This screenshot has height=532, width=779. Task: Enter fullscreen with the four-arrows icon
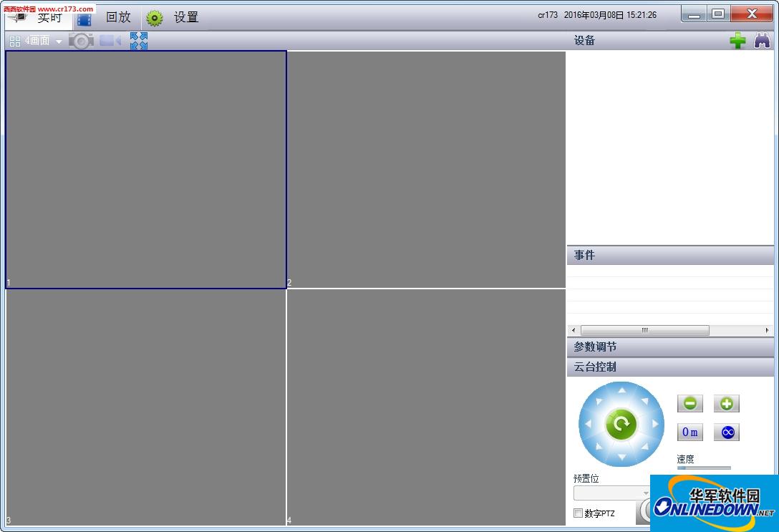[x=138, y=41]
